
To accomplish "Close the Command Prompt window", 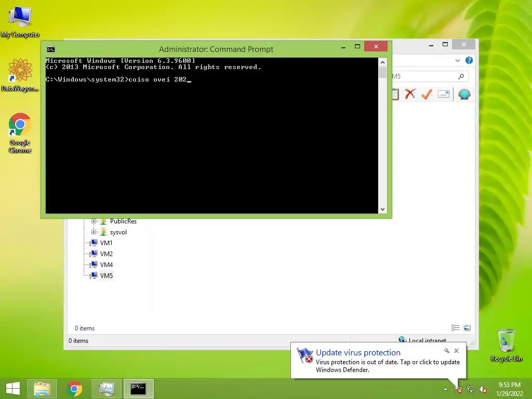I will (x=376, y=46).
